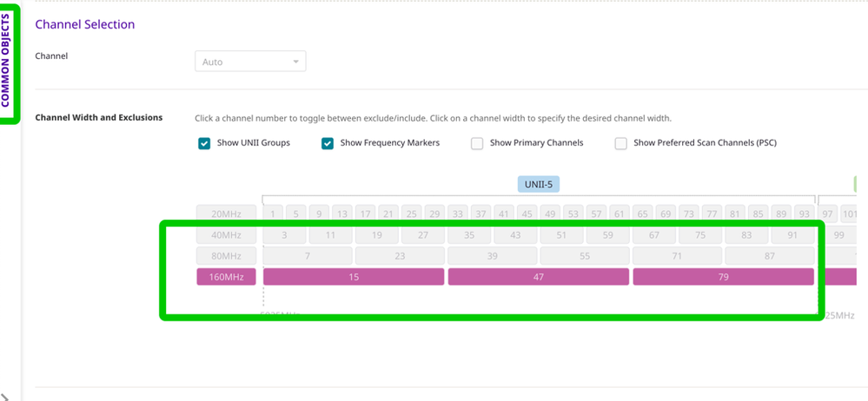This screenshot has height=401, width=868.
Task: Select the 20MHz channel width
Action: point(226,214)
